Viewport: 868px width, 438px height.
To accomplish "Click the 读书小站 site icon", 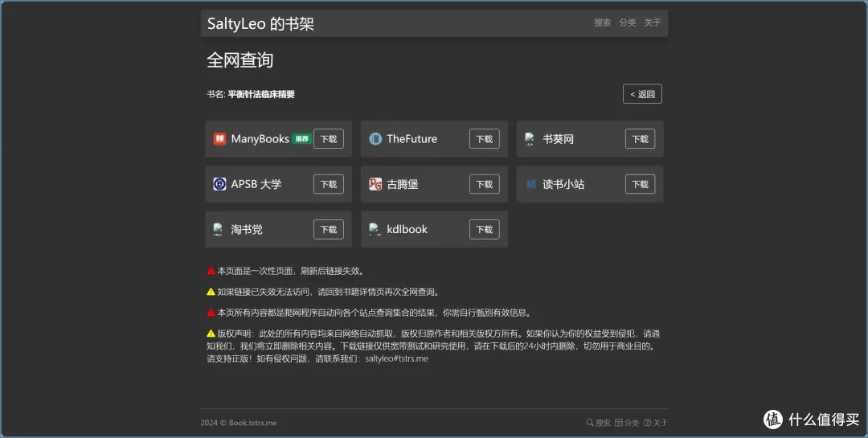I will coord(531,184).
